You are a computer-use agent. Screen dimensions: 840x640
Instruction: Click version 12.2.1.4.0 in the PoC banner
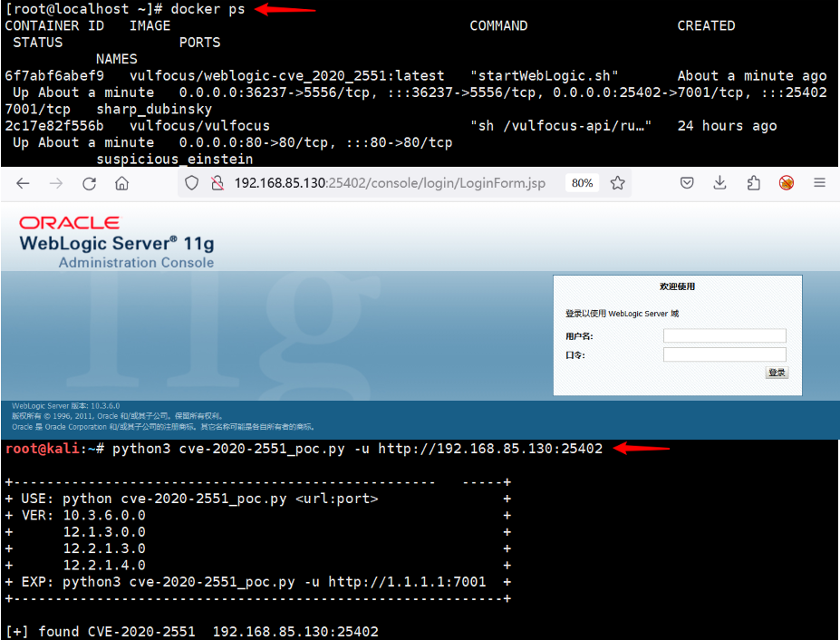pos(104,566)
